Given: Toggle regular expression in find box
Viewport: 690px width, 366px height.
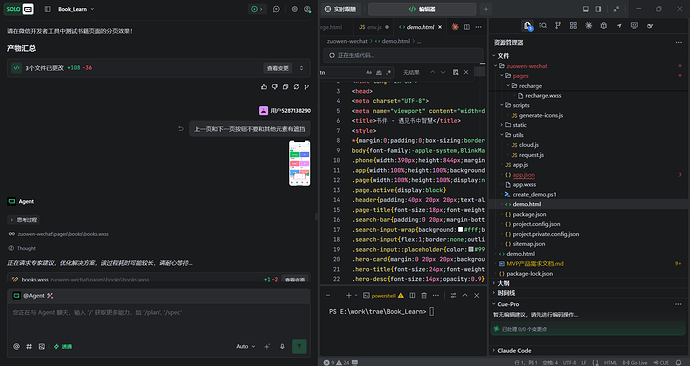Looking at the screenshot, I should [388, 72].
